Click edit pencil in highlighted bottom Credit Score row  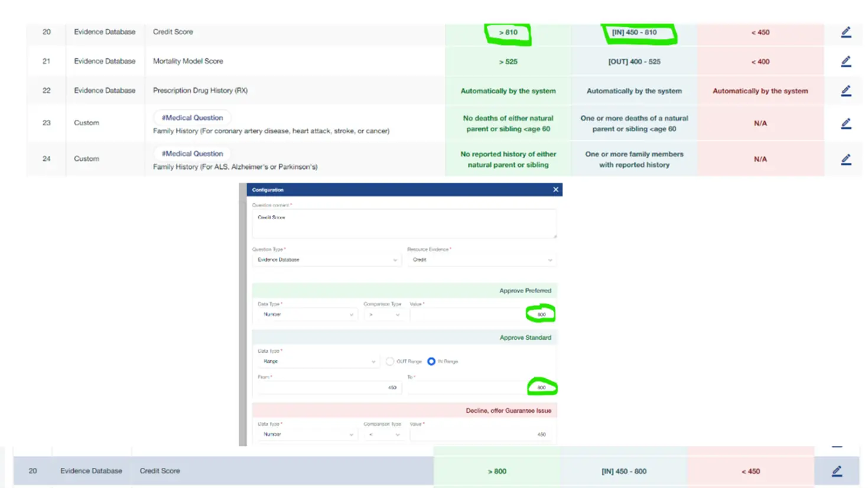(837, 471)
